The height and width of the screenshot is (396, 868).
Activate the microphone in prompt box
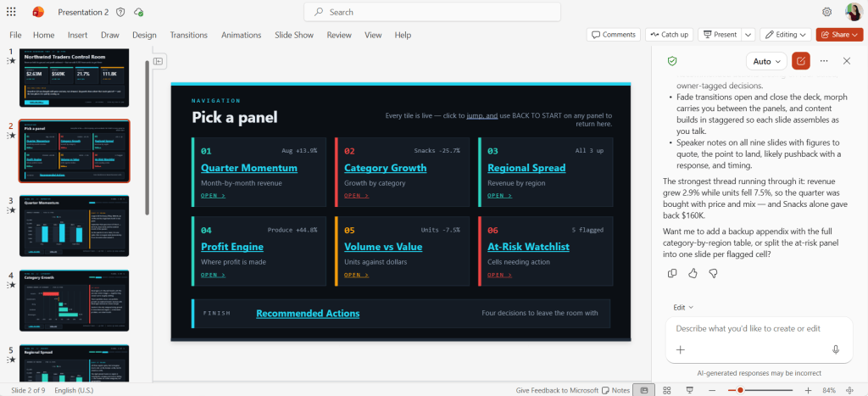pyautogui.click(x=836, y=349)
